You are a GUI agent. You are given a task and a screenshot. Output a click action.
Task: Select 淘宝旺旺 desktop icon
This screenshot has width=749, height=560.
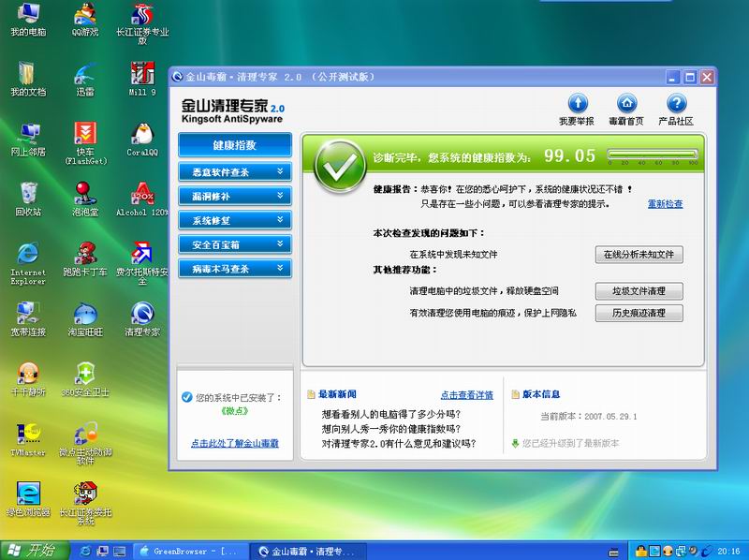coord(85,319)
